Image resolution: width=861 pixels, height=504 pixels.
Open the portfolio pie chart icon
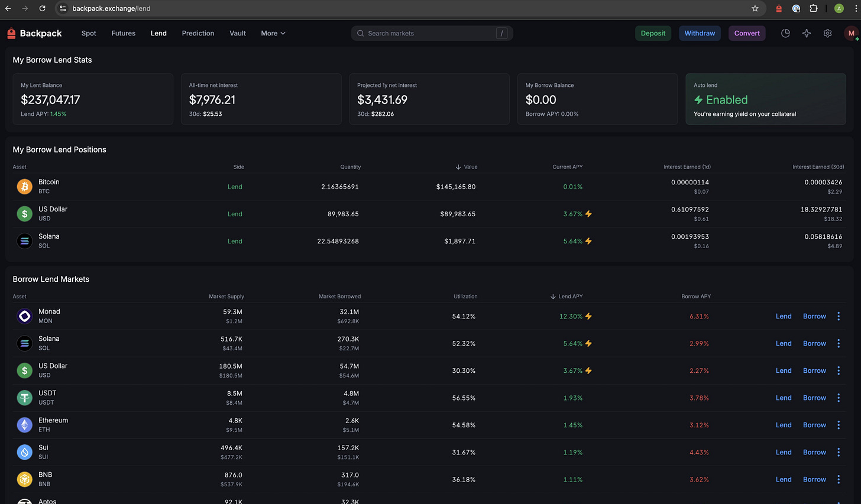tap(785, 33)
